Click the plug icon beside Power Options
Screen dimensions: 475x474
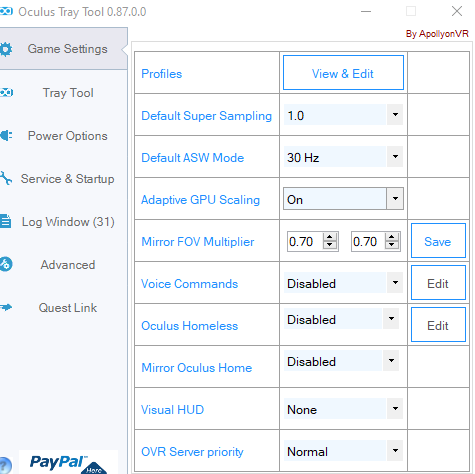6,136
